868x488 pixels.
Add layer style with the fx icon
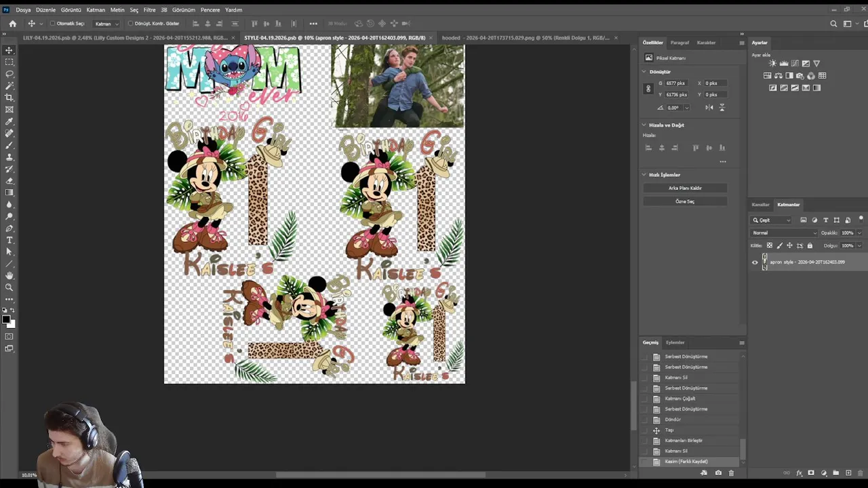coord(800,472)
